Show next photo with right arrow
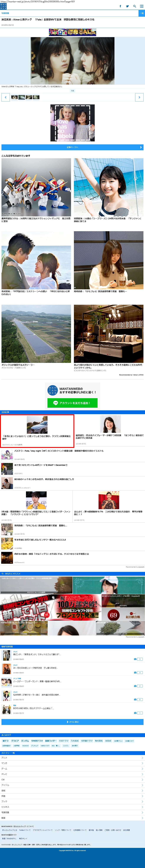Viewport: 145px width, 868px height. point(139,97)
